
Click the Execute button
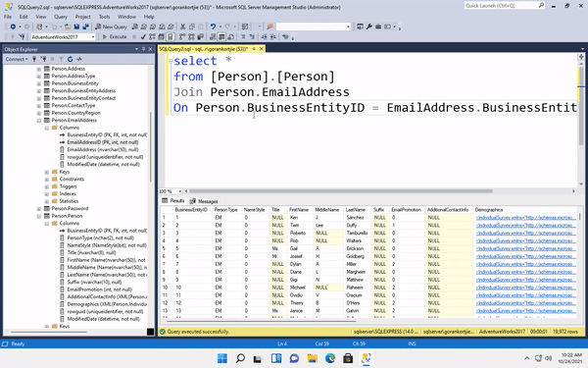click(x=115, y=37)
